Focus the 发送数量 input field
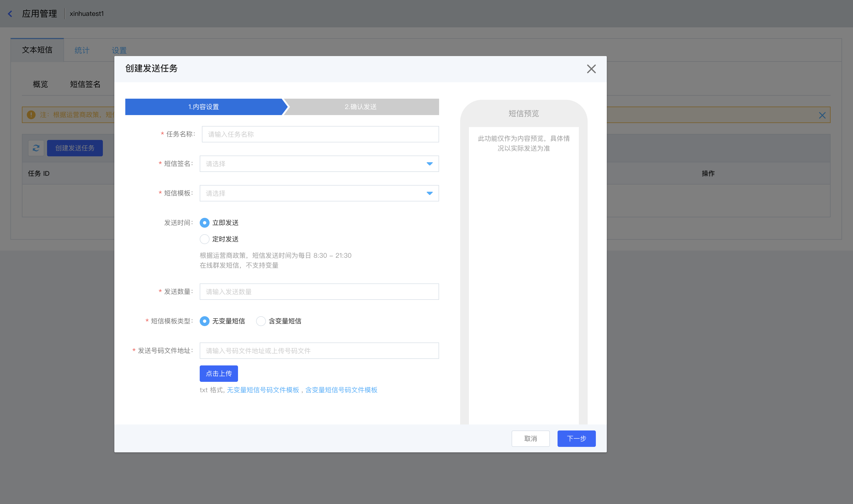This screenshot has width=853, height=504. pyautogui.click(x=319, y=292)
